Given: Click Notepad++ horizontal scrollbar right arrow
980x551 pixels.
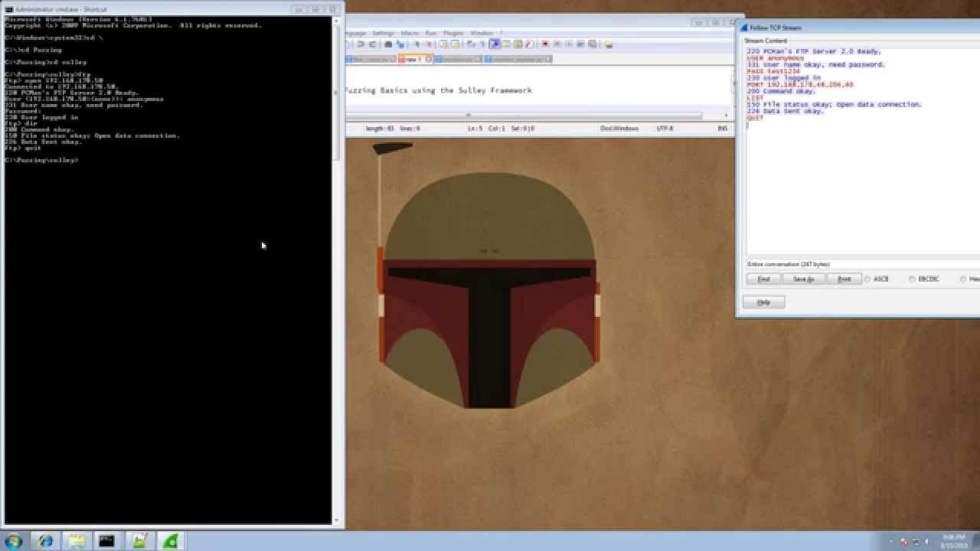Looking at the screenshot, I should point(726,116).
